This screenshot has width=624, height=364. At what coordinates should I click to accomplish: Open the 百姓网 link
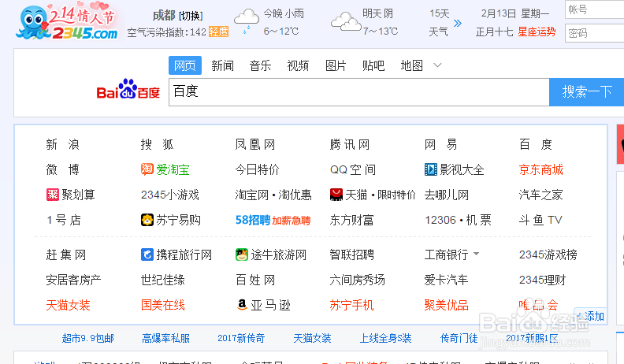pyautogui.click(x=255, y=280)
